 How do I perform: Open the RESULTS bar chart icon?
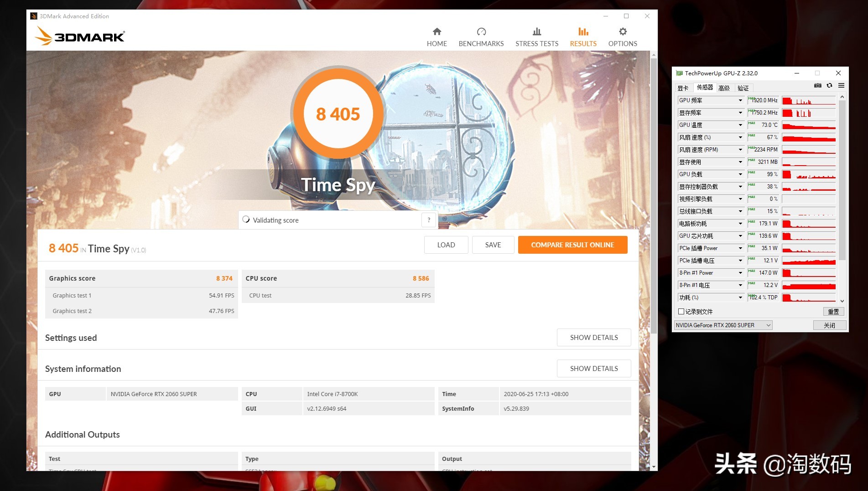(583, 31)
